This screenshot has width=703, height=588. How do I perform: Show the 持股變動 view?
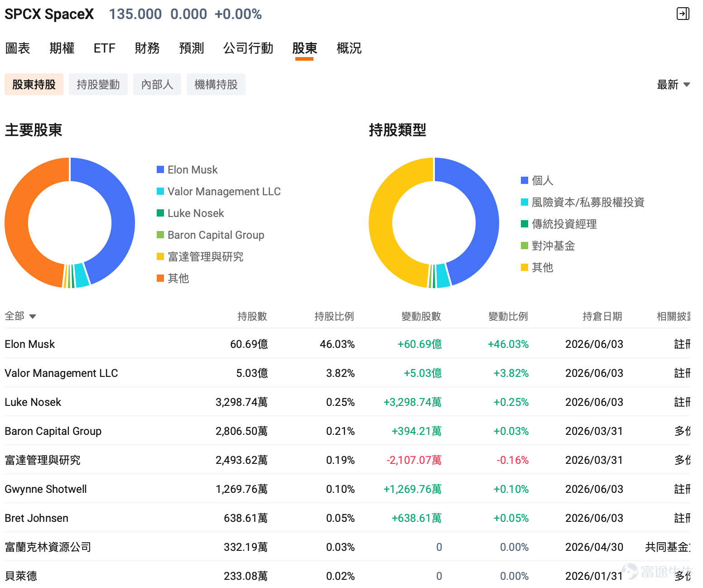click(x=98, y=84)
